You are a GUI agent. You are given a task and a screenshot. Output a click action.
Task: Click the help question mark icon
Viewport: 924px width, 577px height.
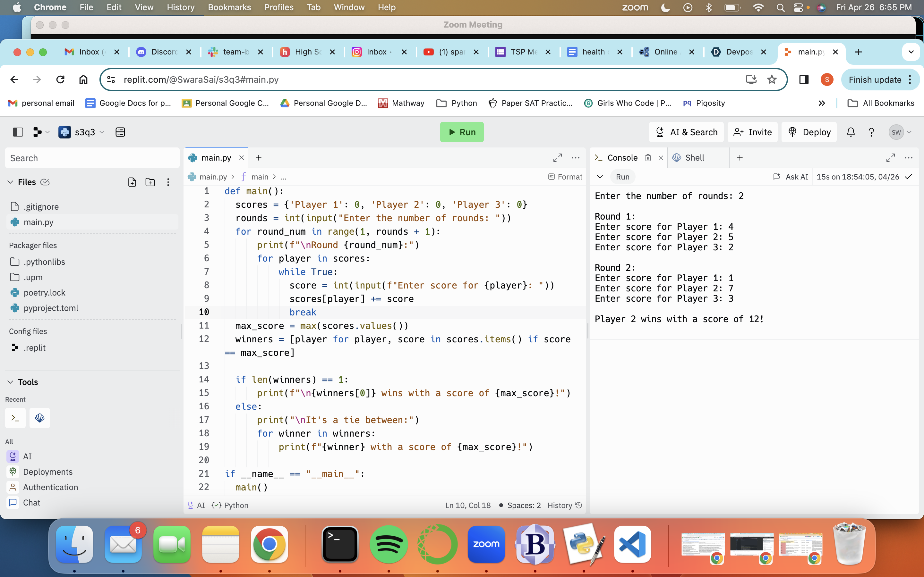871,132
